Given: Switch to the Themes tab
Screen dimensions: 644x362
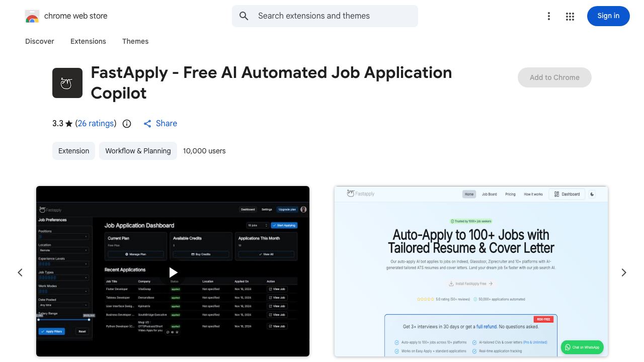Looking at the screenshot, I should [x=135, y=41].
